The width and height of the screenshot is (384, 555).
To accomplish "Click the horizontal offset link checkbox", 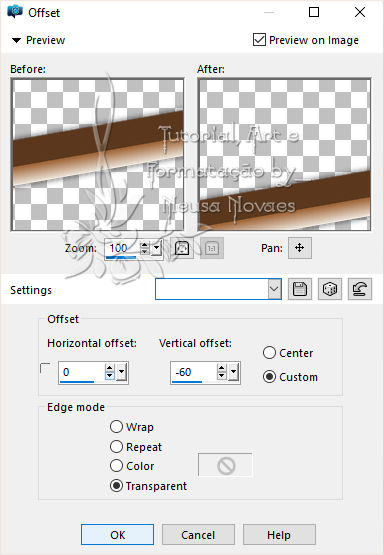I will [x=45, y=368].
